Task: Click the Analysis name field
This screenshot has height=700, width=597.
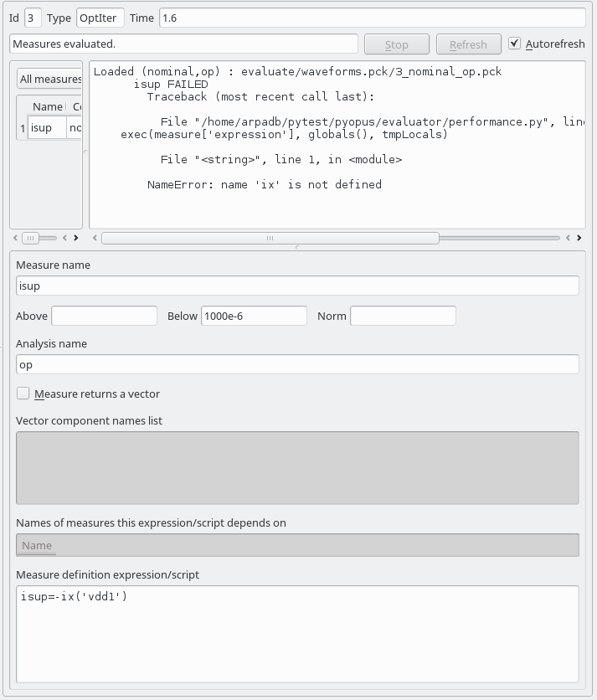Action: [x=297, y=364]
